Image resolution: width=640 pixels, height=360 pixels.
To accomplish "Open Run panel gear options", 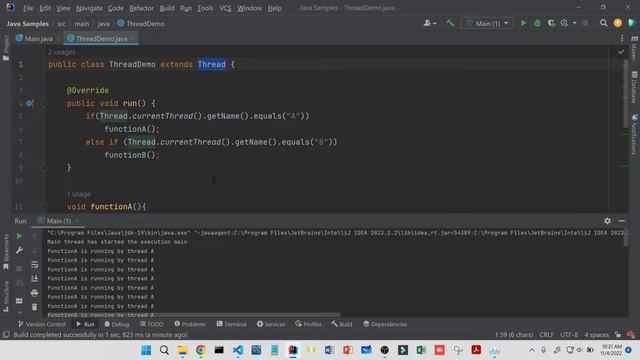I will click(x=607, y=221).
